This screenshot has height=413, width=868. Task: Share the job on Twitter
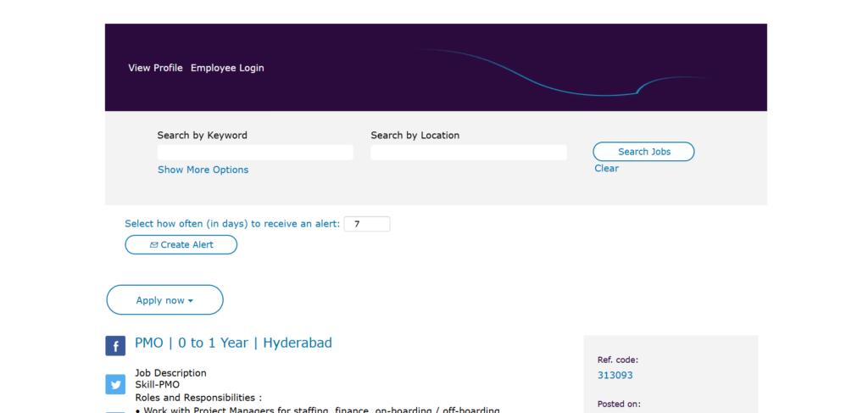click(115, 384)
